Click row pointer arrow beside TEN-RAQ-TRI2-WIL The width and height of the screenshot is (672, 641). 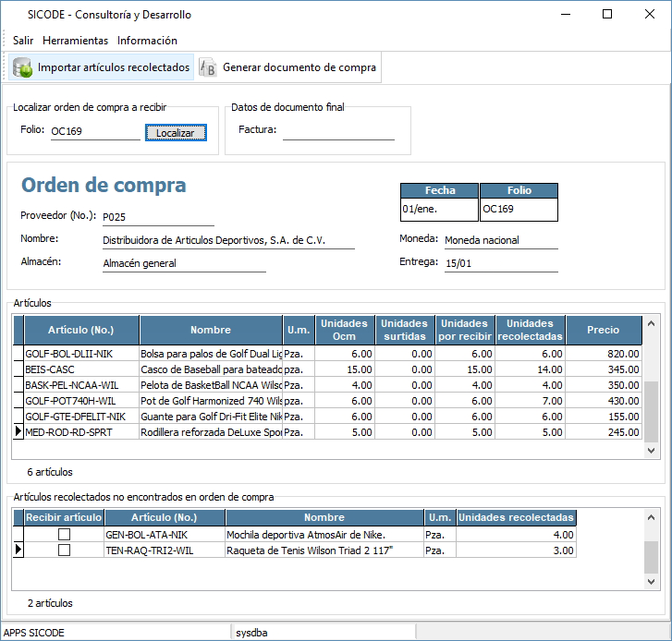18,550
